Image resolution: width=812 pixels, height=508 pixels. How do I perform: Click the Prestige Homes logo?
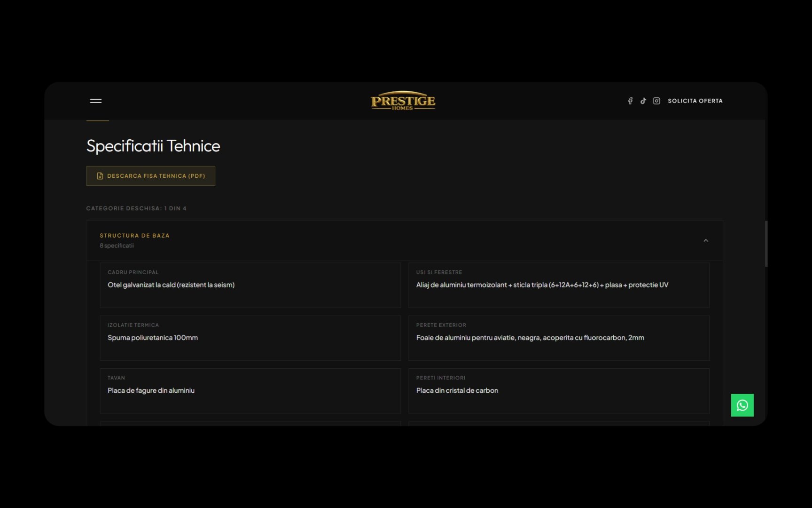403,101
